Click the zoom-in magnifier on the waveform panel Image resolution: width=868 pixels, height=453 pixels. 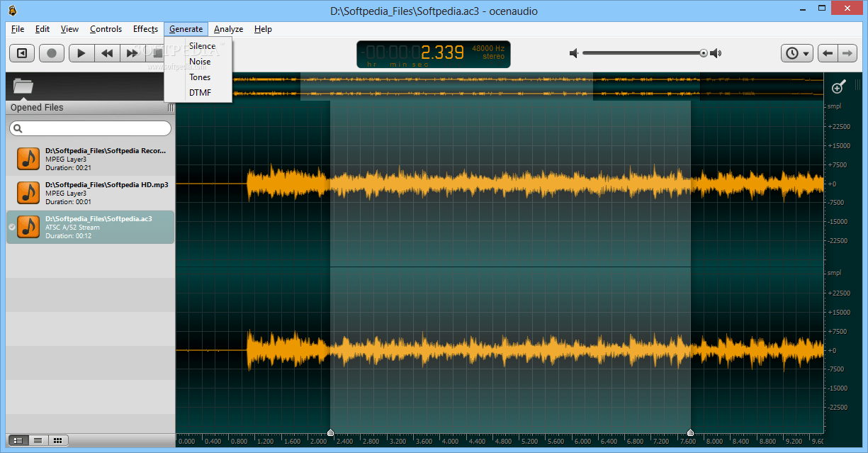838,85
